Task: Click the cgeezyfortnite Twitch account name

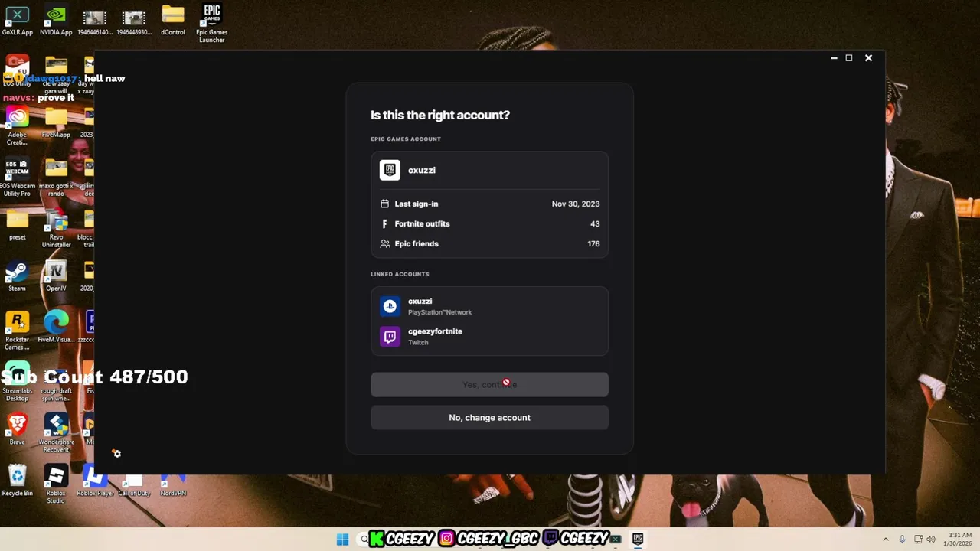Action: 435,331
